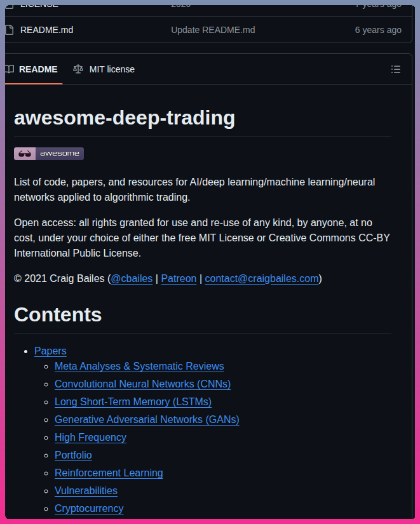Visit the @cbailes profile link

[x=132, y=279]
